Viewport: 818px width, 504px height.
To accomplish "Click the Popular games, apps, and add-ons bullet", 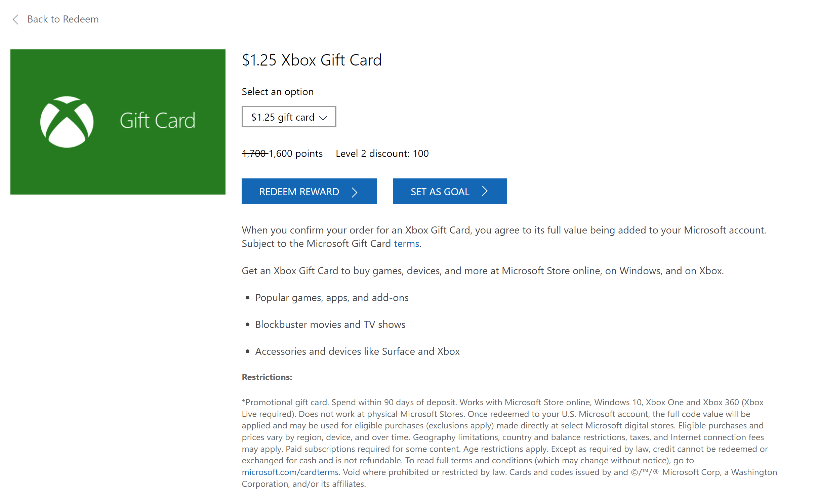I will coord(332,298).
